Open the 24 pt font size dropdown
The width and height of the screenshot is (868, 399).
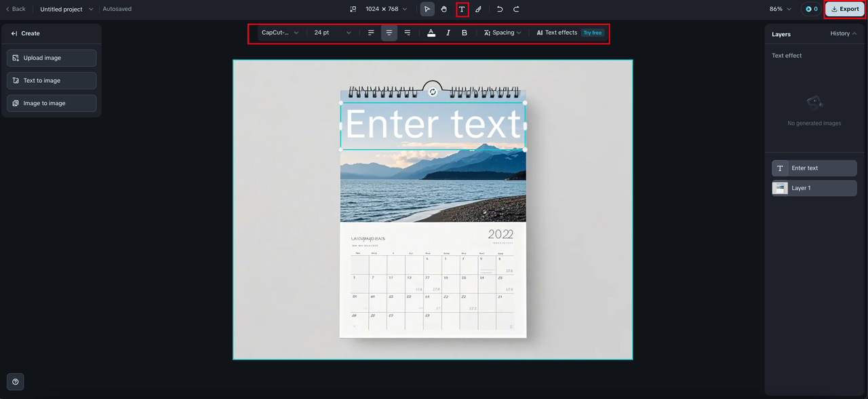332,33
